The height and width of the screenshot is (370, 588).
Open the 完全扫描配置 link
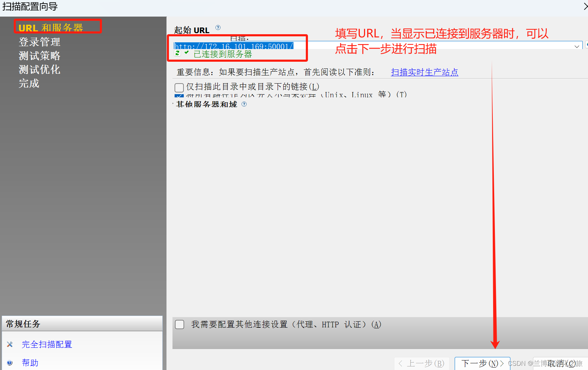tap(47, 344)
